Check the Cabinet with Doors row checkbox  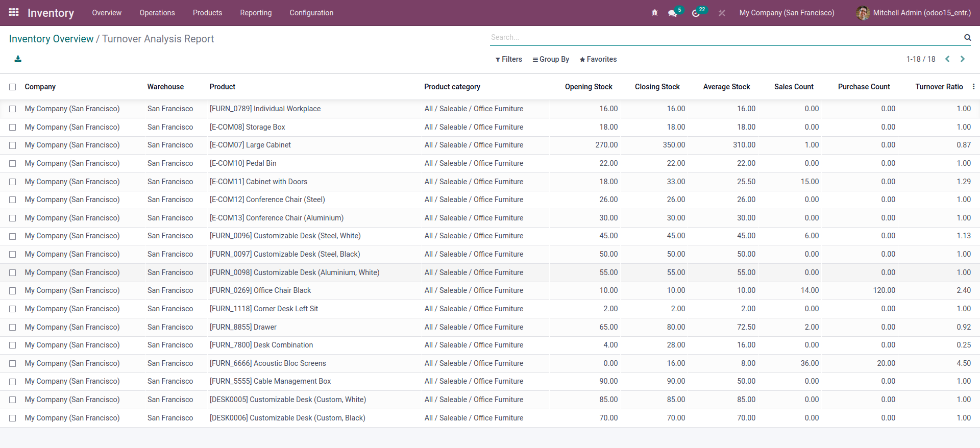coord(13,182)
